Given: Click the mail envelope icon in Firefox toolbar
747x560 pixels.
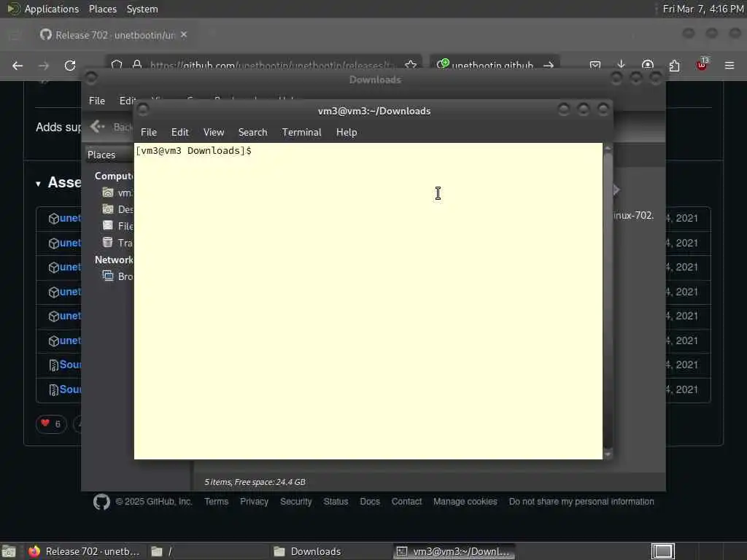Looking at the screenshot, I should [595, 65].
